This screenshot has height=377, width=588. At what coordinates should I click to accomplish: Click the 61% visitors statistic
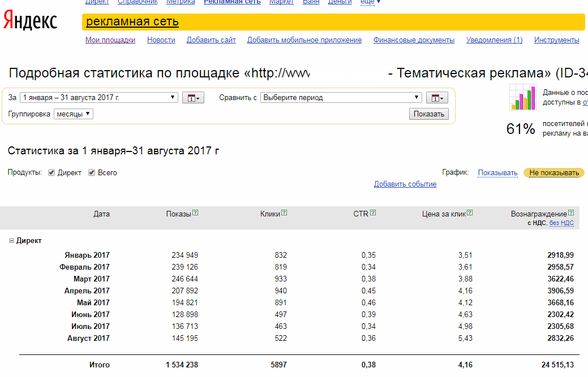[x=521, y=129]
